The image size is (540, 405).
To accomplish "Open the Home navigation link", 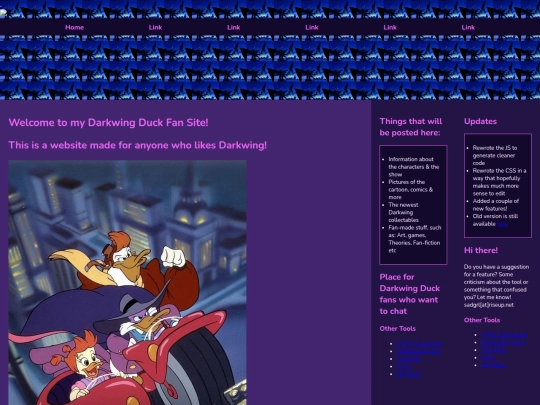I will pos(74,27).
